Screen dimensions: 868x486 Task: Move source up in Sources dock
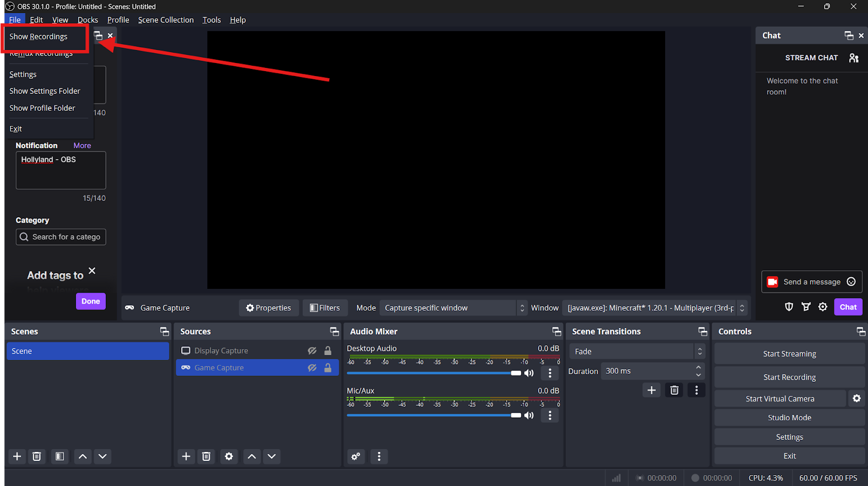tap(252, 456)
